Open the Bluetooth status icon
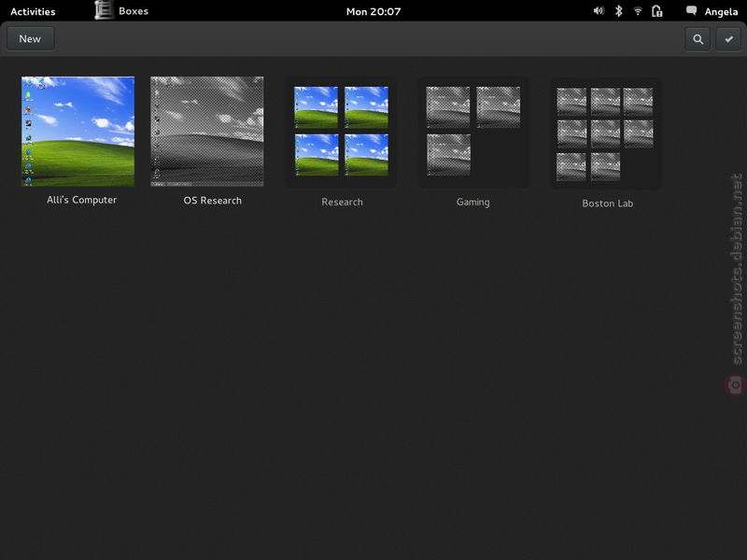This screenshot has width=747, height=560. click(x=618, y=11)
